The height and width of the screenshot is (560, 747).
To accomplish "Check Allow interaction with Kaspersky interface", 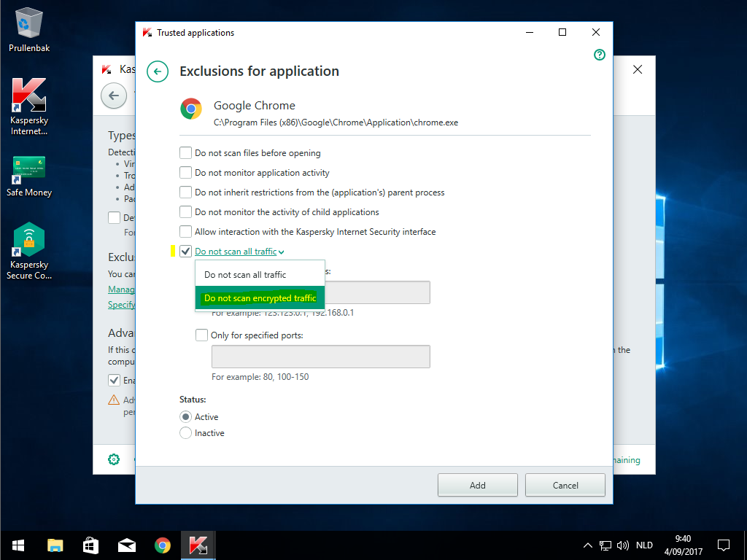I will [186, 231].
